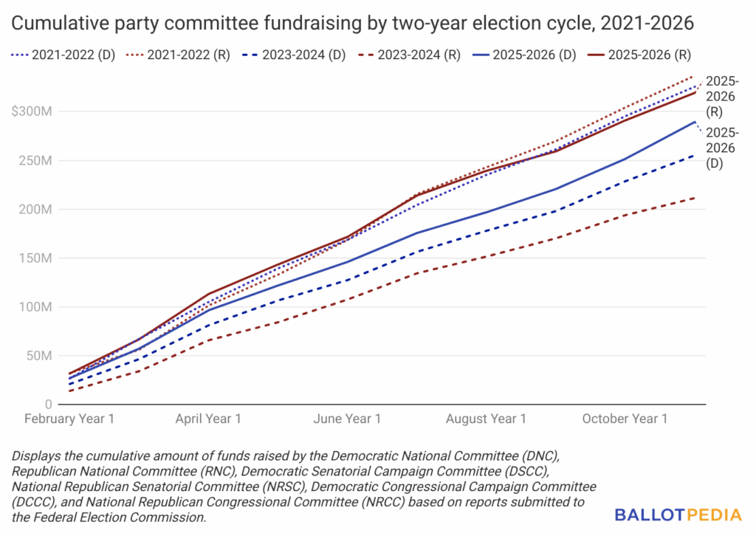Click the 2025-2026 (R) end-of-line label
This screenshot has height=536, width=756.
coord(722,97)
